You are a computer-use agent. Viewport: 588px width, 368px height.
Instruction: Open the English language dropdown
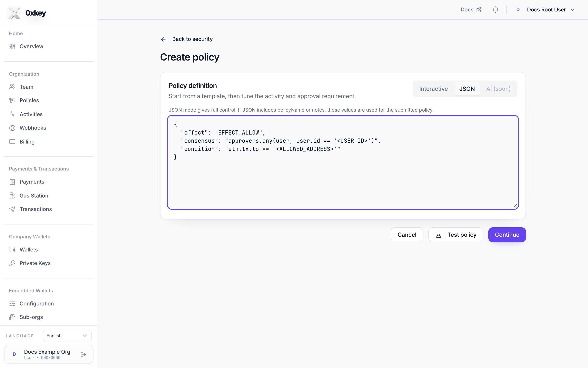pos(67,336)
